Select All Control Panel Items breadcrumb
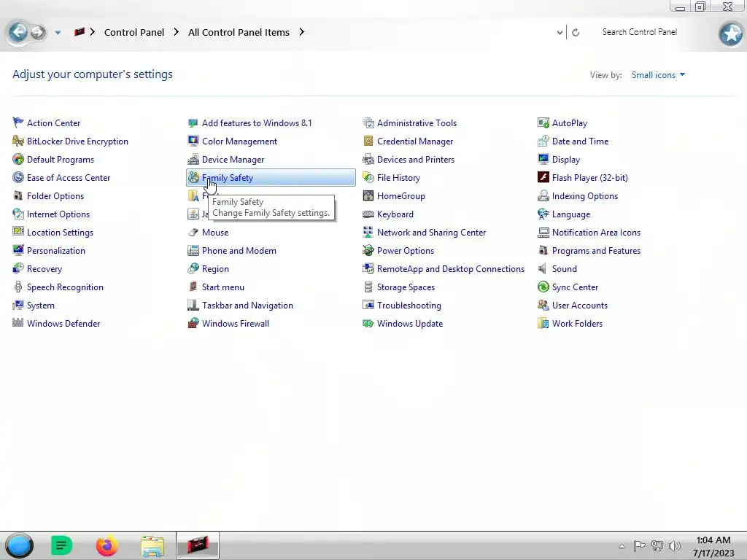The image size is (747, 560). (x=239, y=32)
